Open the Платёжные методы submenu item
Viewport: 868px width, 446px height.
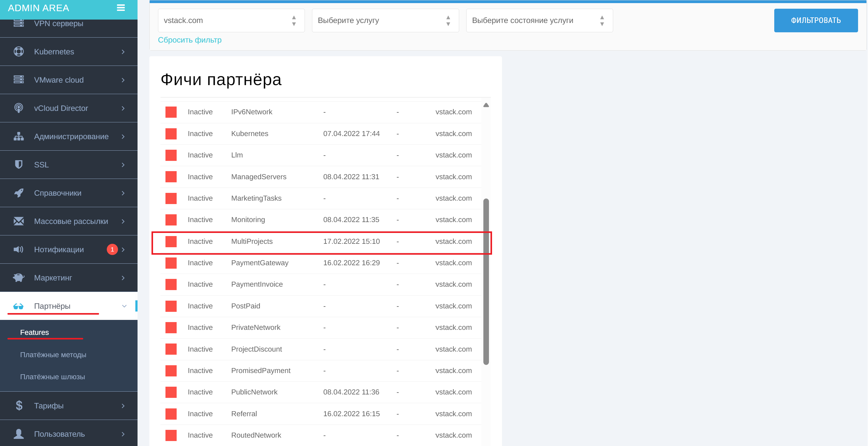tap(53, 355)
